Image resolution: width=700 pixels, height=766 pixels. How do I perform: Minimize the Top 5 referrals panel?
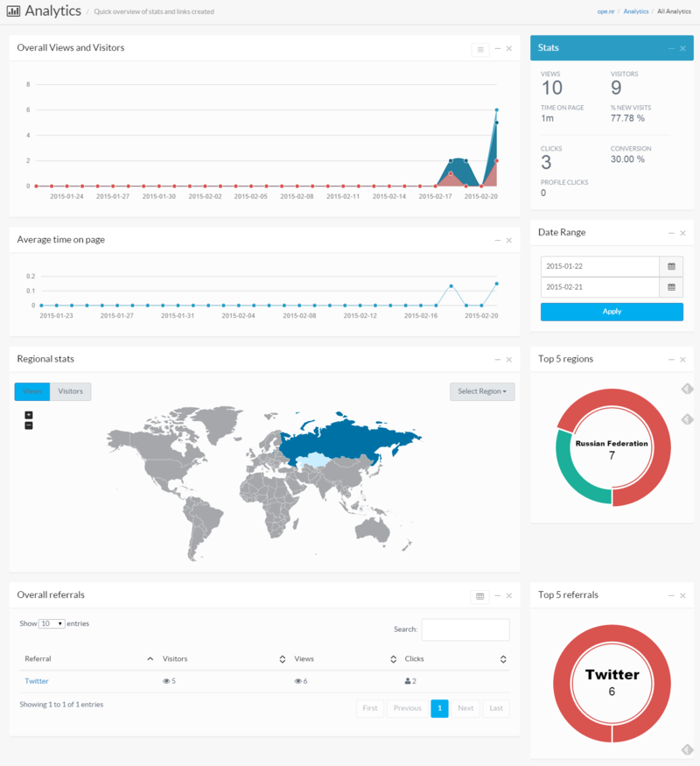click(x=671, y=595)
